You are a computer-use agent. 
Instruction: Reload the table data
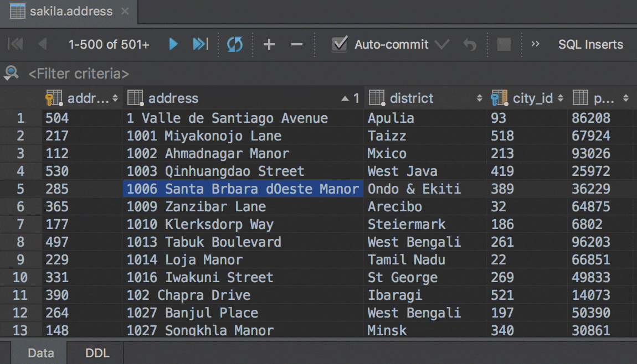tap(235, 44)
